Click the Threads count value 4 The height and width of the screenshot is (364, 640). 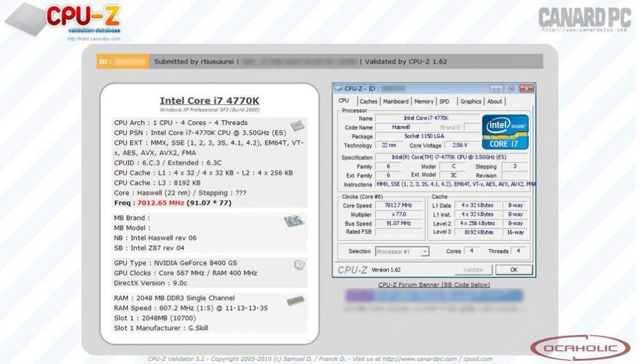tap(518, 251)
